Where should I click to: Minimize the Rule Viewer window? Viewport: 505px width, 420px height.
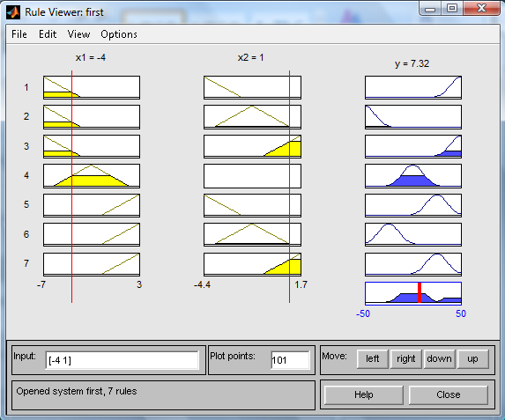430,9
